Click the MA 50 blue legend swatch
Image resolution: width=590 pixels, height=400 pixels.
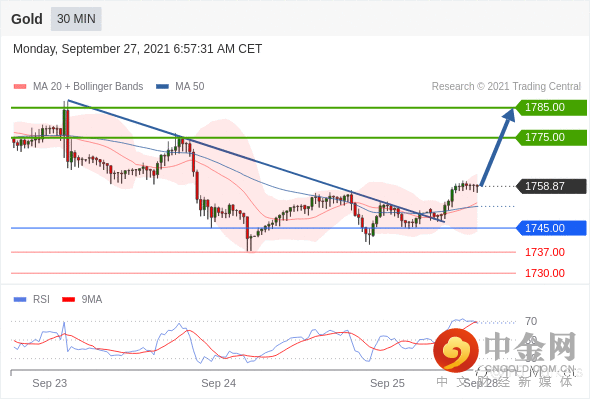coord(163,87)
